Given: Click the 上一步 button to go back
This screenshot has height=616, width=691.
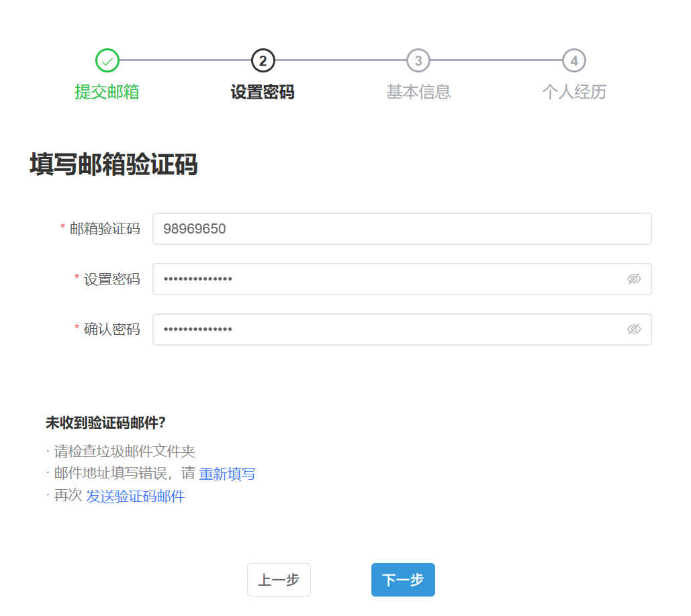Looking at the screenshot, I should click(x=279, y=579).
